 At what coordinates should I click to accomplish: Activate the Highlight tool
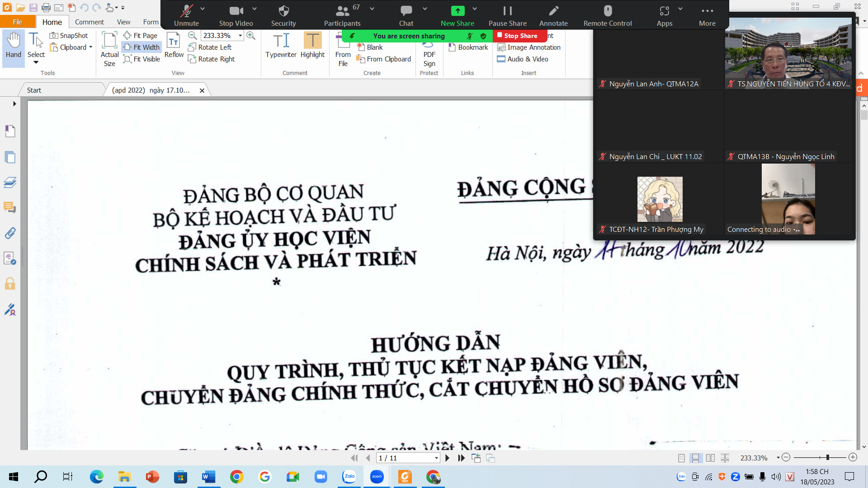312,45
